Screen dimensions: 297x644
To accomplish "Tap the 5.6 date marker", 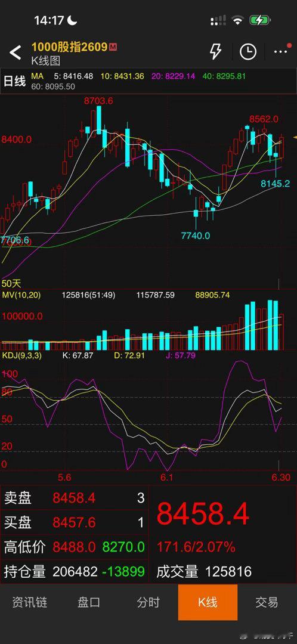I will [64, 477].
